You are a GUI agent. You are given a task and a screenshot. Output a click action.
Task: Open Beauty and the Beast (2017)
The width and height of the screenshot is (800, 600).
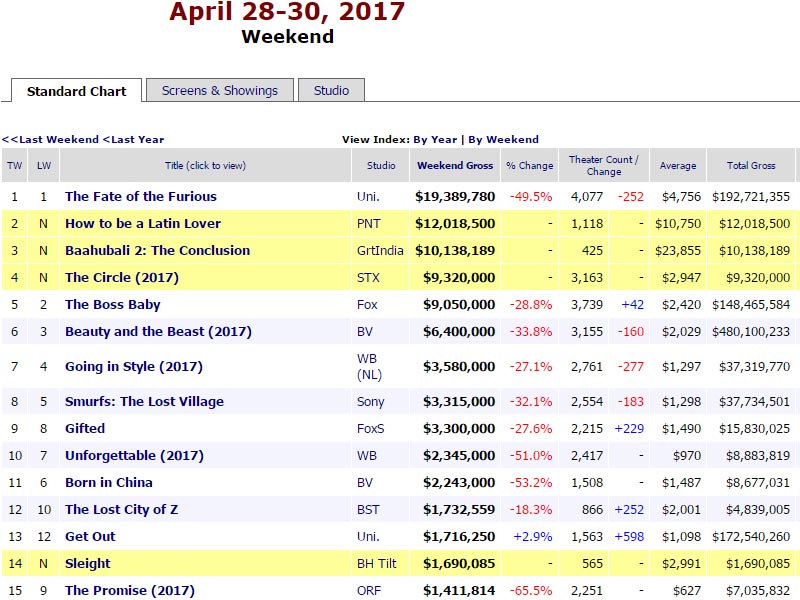click(158, 332)
